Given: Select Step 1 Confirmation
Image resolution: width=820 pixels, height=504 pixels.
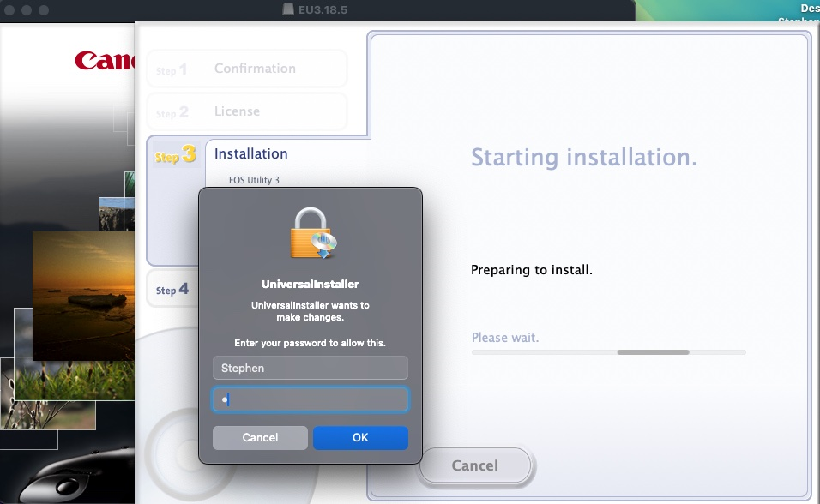Looking at the screenshot, I should point(246,69).
